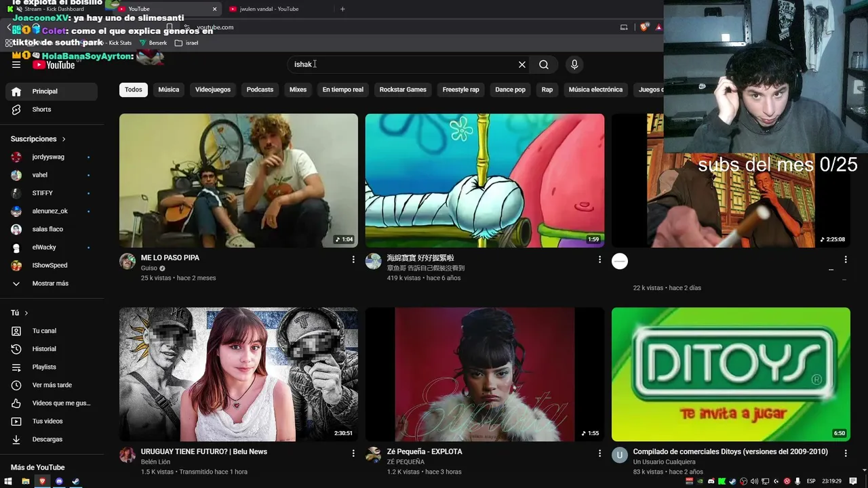Open the Berserk bookmark

[x=153, y=43]
